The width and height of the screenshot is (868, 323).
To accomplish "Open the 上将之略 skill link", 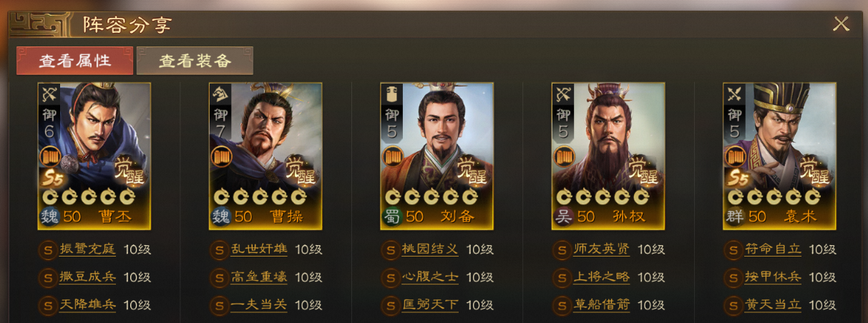I will point(602,277).
